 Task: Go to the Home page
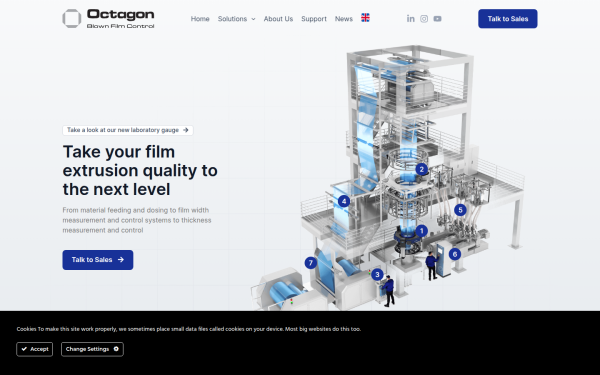point(200,19)
